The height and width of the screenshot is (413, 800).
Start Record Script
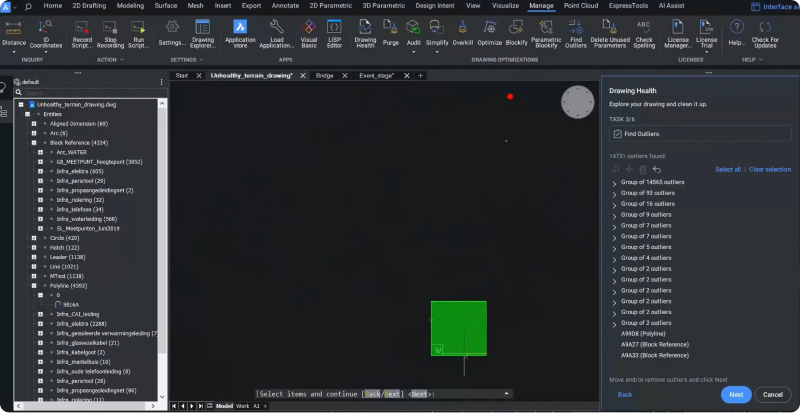[82, 35]
